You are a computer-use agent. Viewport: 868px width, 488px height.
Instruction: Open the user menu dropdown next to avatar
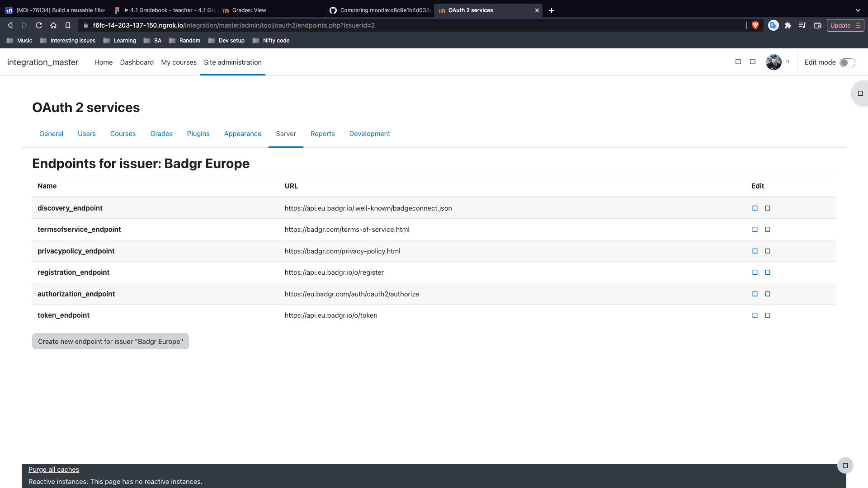coord(787,62)
